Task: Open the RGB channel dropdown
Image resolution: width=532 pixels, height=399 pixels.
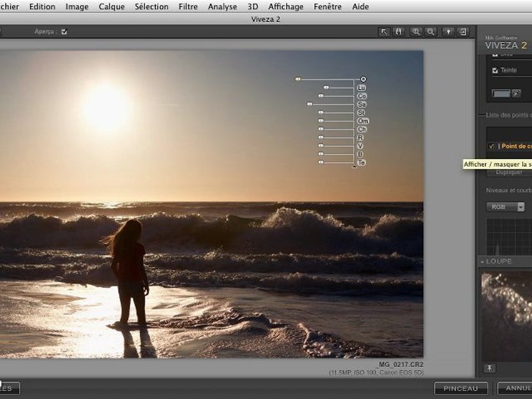Action: [x=505, y=207]
